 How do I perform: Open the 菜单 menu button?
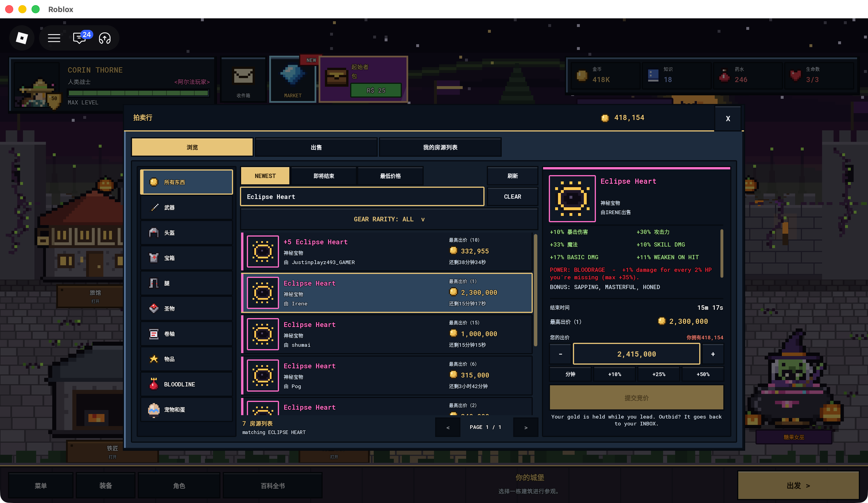click(41, 485)
